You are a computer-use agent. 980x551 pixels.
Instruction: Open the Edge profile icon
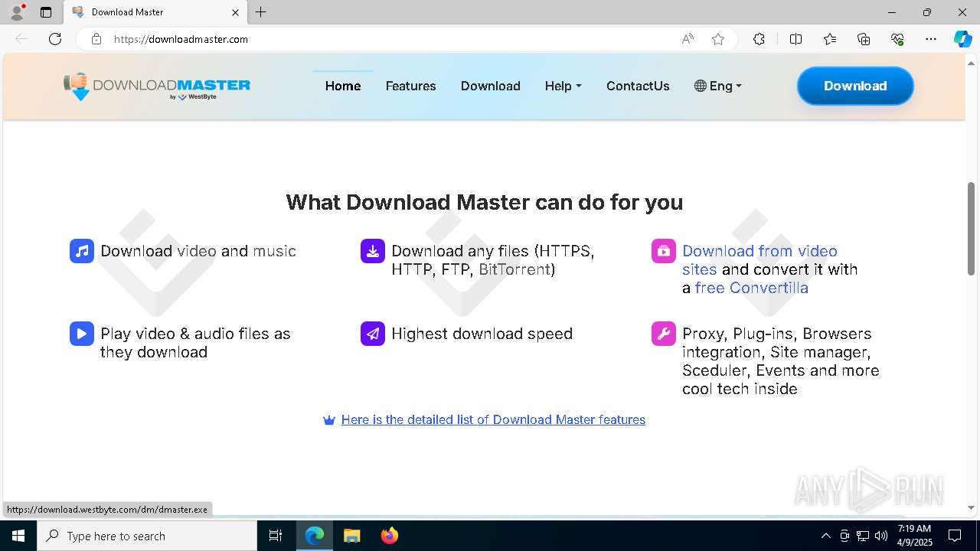(x=17, y=12)
